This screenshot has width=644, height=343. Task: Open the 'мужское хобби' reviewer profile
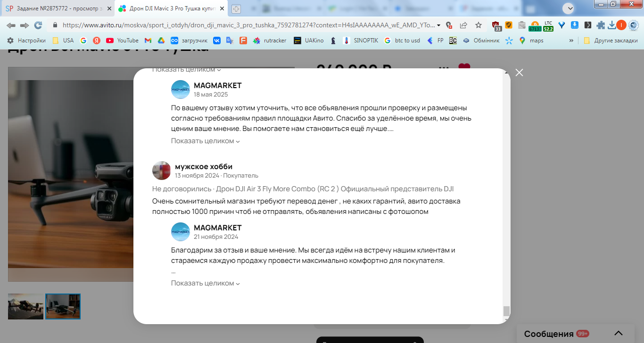(x=204, y=167)
